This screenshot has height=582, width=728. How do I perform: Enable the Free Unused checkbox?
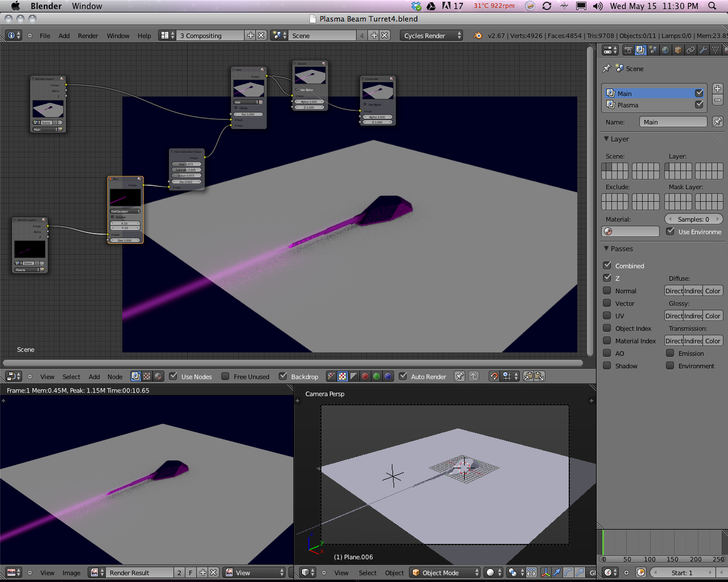coord(225,376)
